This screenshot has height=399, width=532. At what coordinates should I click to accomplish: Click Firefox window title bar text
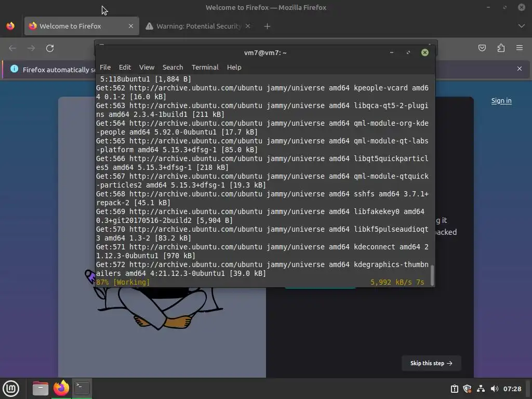coord(266,7)
